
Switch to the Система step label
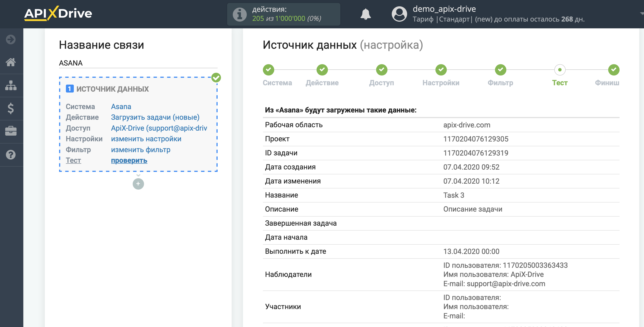[x=277, y=83]
